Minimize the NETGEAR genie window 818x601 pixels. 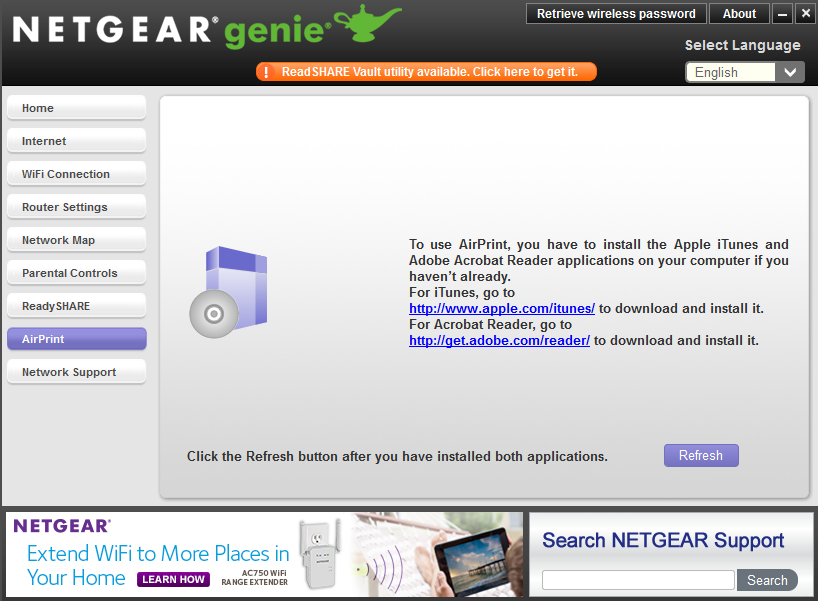782,14
